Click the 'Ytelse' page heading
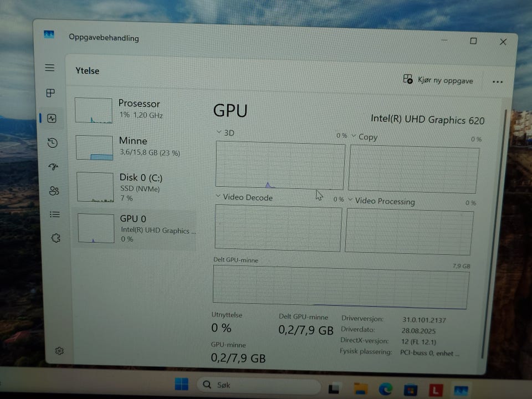Viewport: 532px width, 399px height. tap(88, 70)
